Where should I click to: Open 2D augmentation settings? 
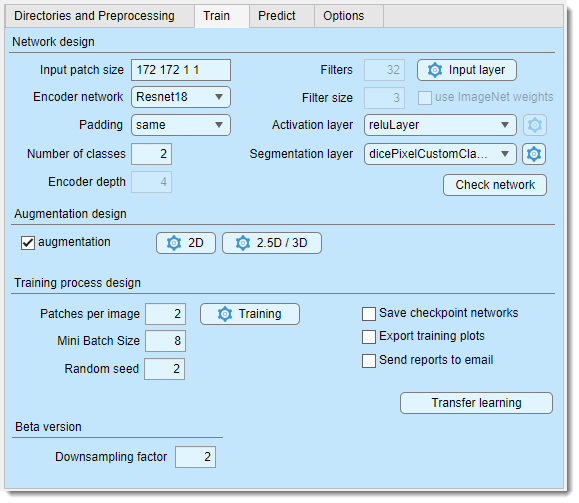(185, 243)
